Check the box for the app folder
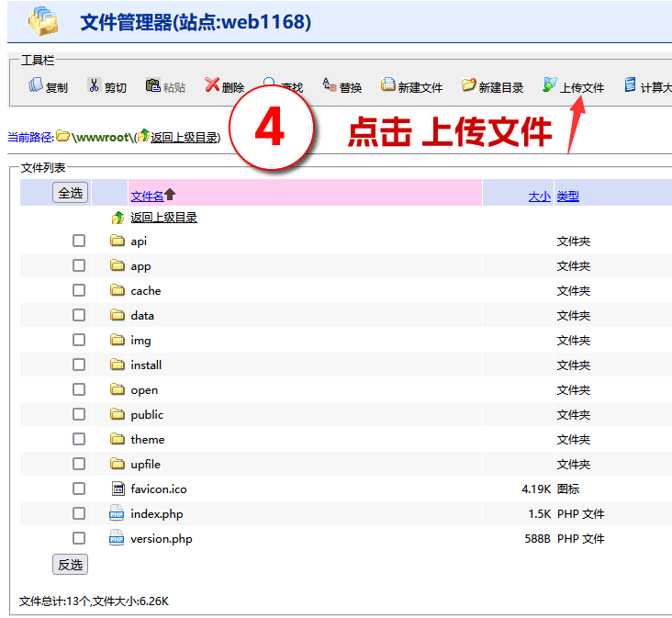The height and width of the screenshot is (618, 672). pyautogui.click(x=79, y=265)
